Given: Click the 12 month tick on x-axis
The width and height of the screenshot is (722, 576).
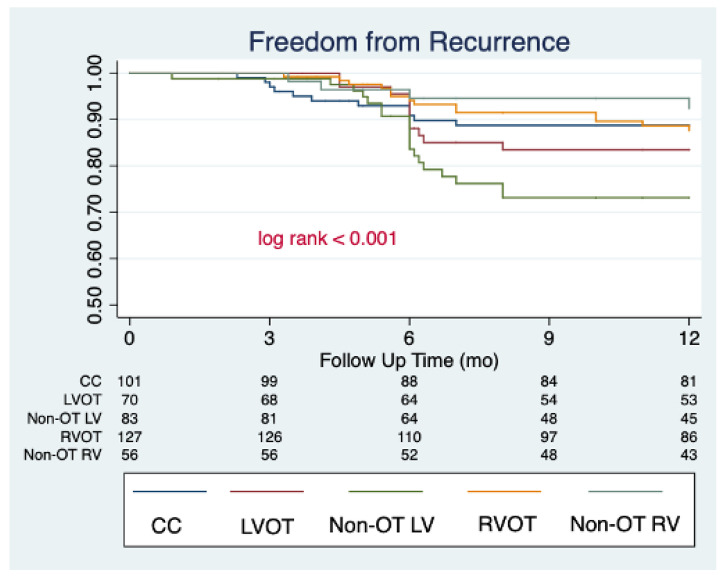Looking at the screenshot, I should [689, 338].
